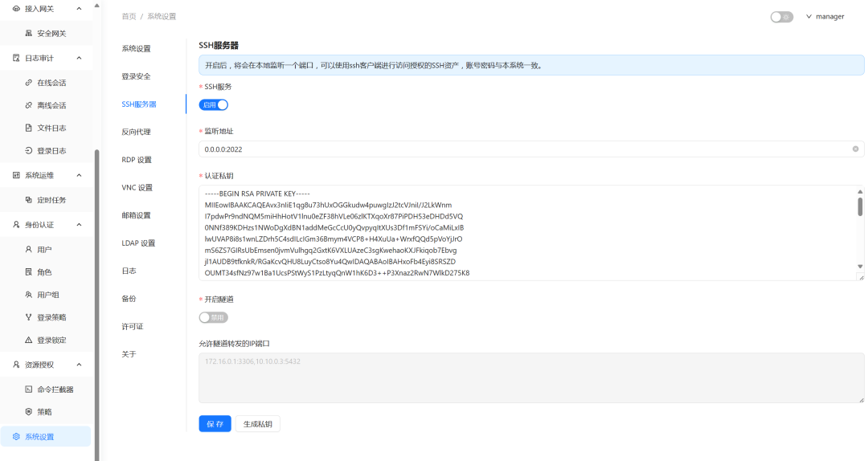Click the 登录策略 icon
Viewport: 868px width, 461px height.
click(x=29, y=317)
